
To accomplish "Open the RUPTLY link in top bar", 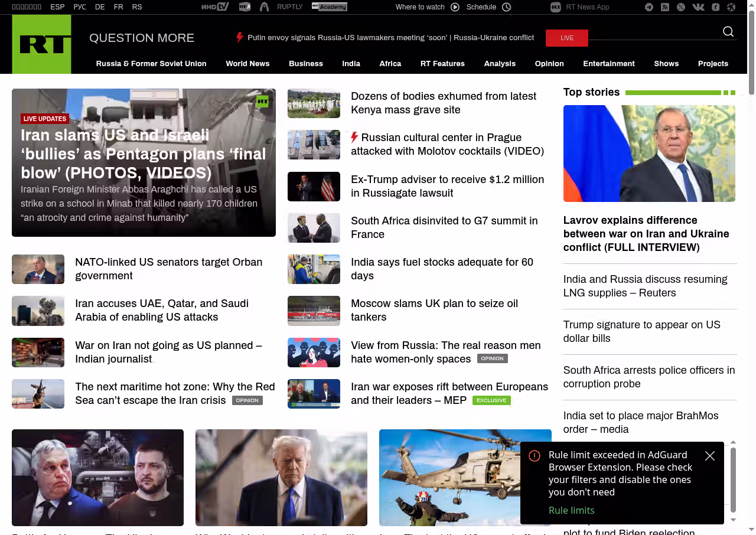I will 289,7.
